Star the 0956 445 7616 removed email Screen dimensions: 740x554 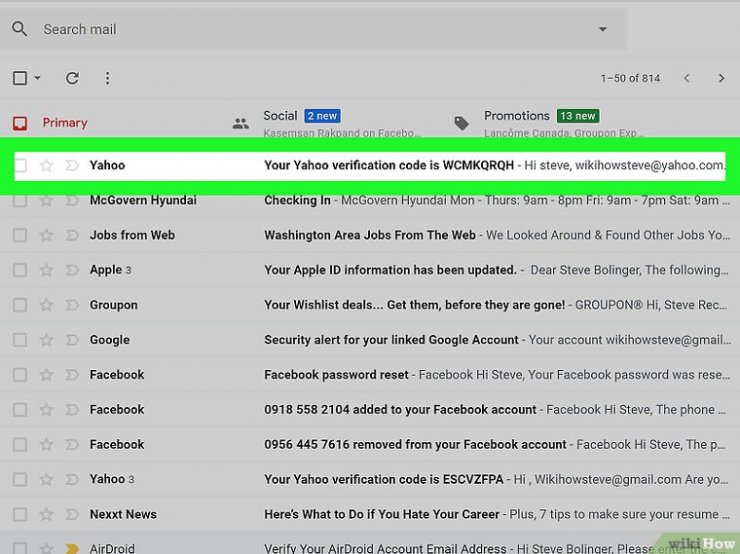46,445
